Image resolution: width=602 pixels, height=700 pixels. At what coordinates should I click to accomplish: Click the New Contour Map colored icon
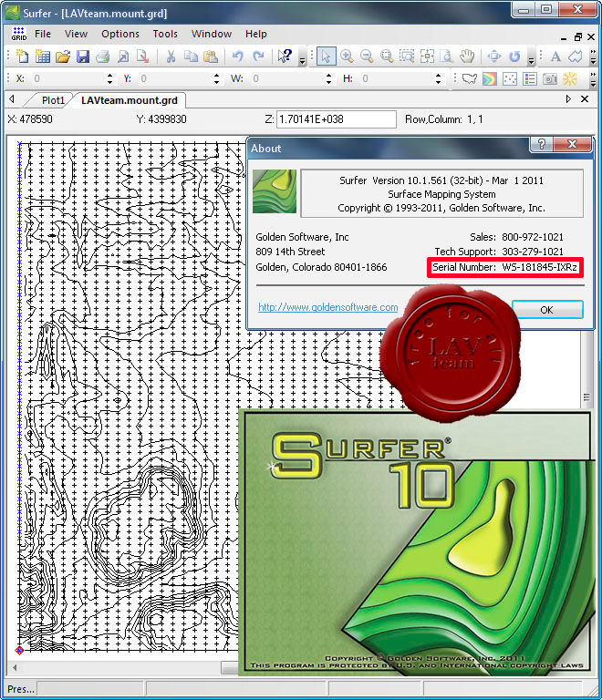pos(490,79)
